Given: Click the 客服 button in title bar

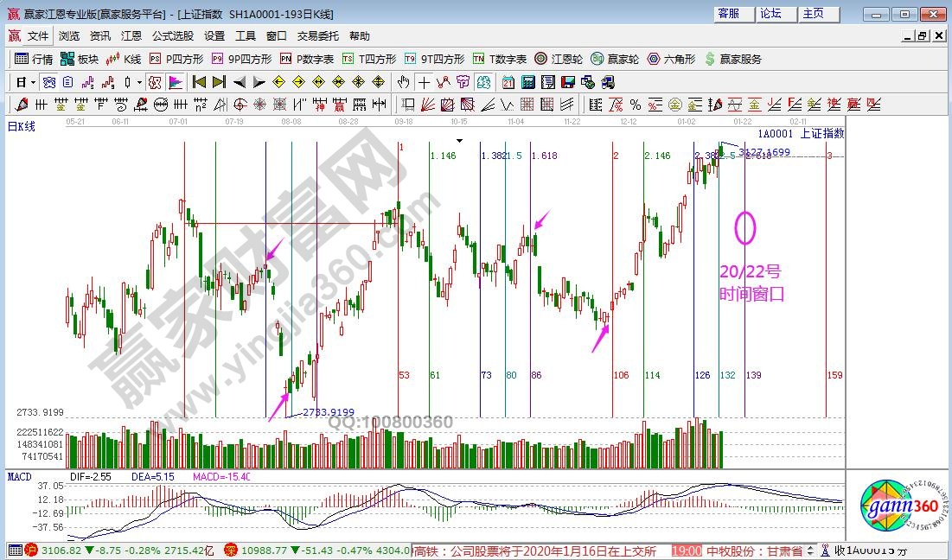Looking at the screenshot, I should click(728, 14).
